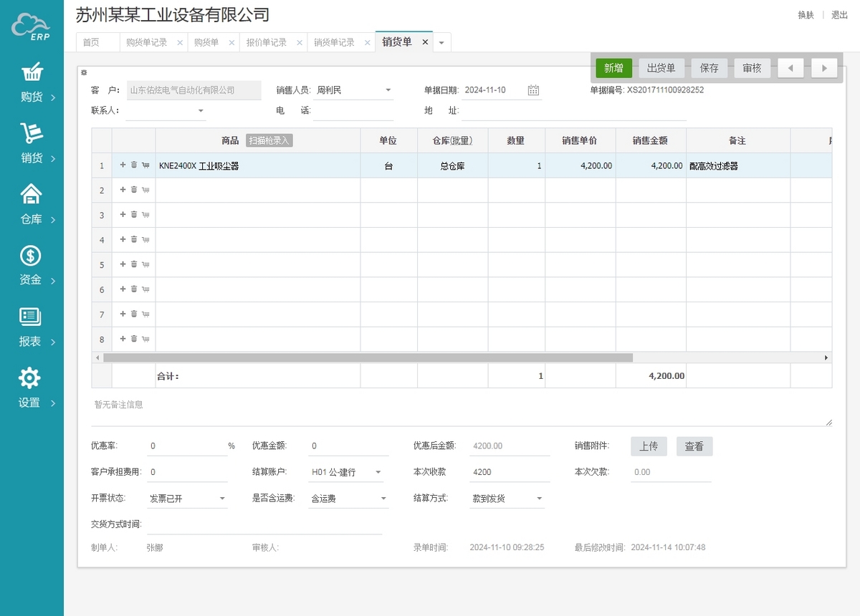Screen dimensions: 860x616
Task: Click the calendar icon beside 单据日期
Action: 533,90
